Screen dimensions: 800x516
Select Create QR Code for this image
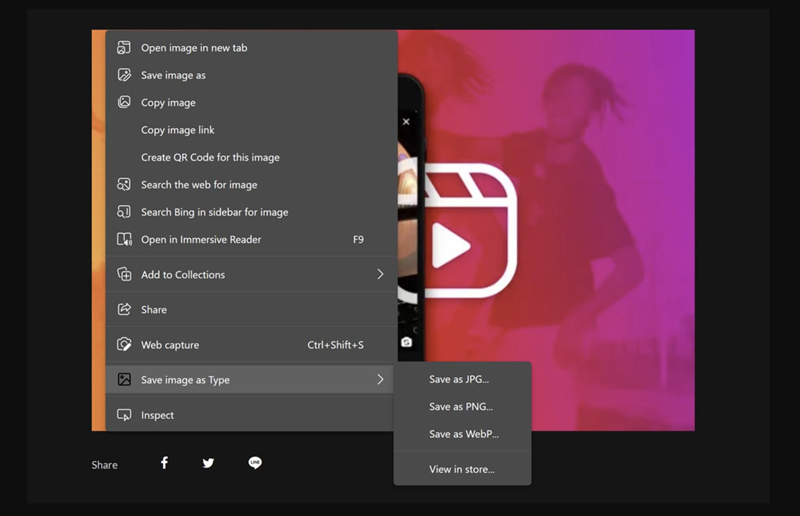(x=210, y=157)
